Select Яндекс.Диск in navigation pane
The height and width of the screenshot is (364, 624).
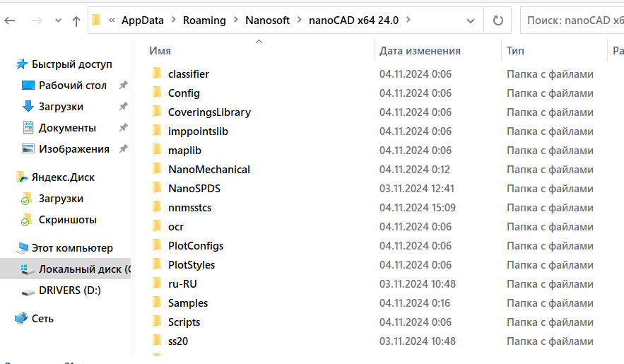(x=63, y=177)
